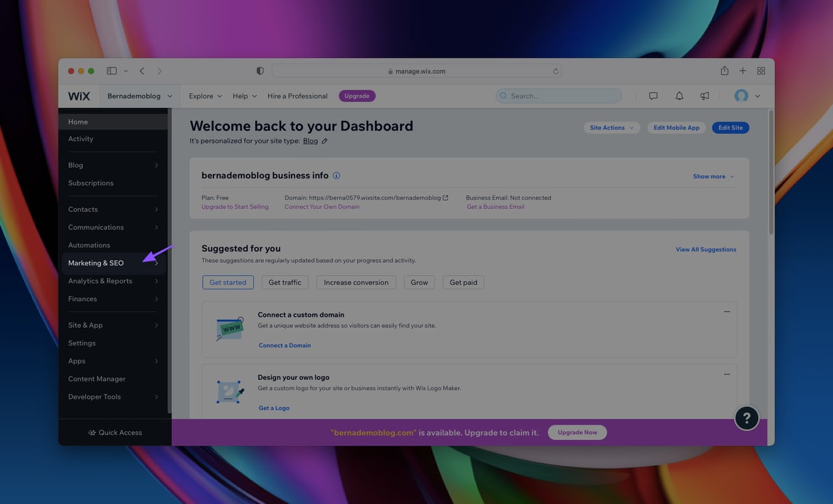Expand the Apps sidebar section
This screenshot has width=833, height=504.
coord(156,361)
